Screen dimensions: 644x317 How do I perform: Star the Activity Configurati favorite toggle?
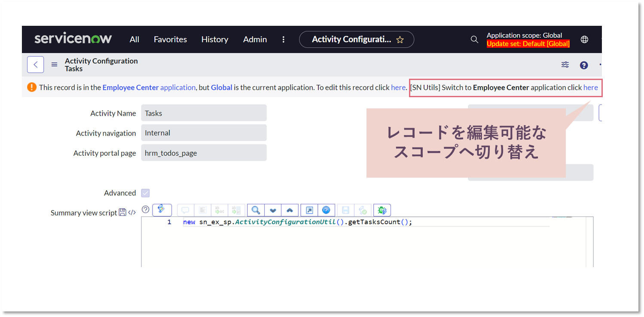coord(400,39)
